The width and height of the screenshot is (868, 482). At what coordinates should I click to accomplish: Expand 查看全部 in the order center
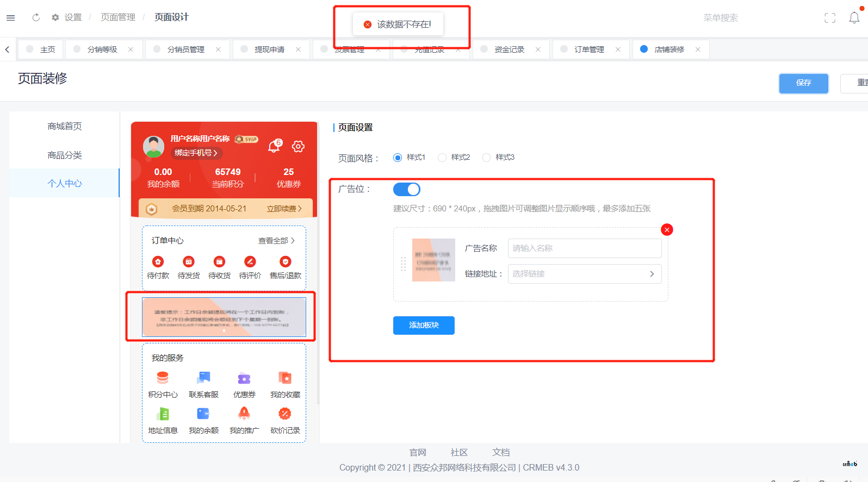(276, 240)
